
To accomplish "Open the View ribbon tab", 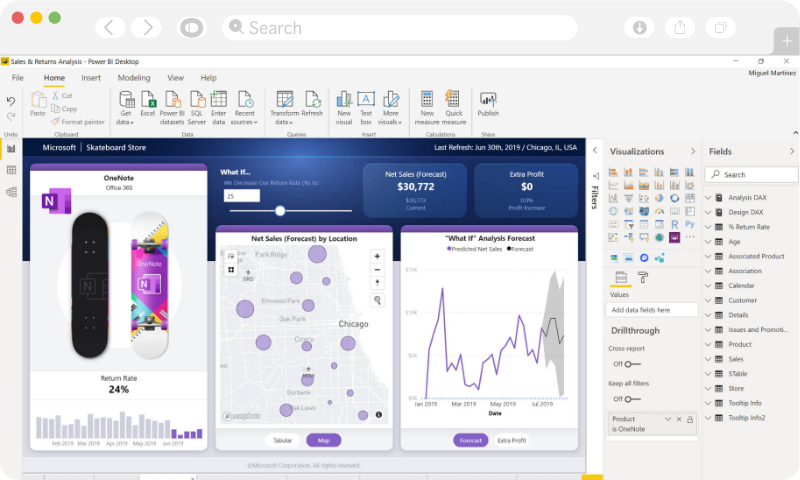I will 176,78.
